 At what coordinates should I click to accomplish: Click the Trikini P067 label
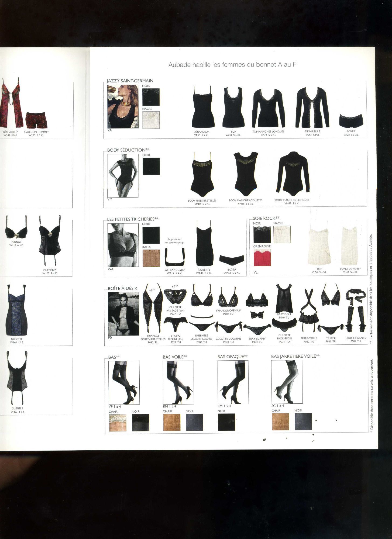pos(331,340)
